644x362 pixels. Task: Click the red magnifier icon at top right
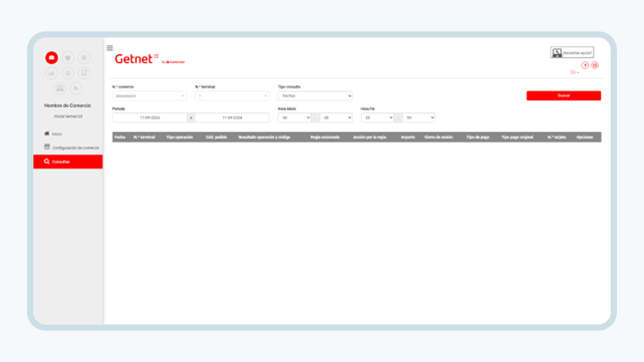(594, 65)
